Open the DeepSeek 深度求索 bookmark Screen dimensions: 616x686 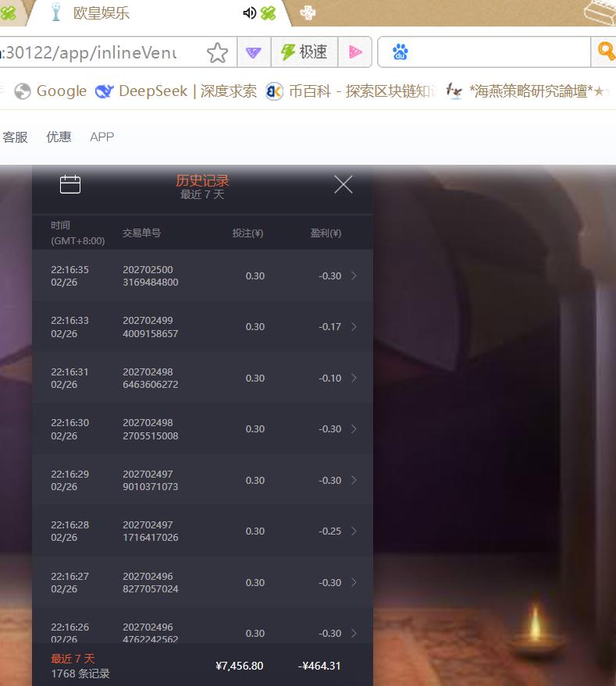(176, 91)
